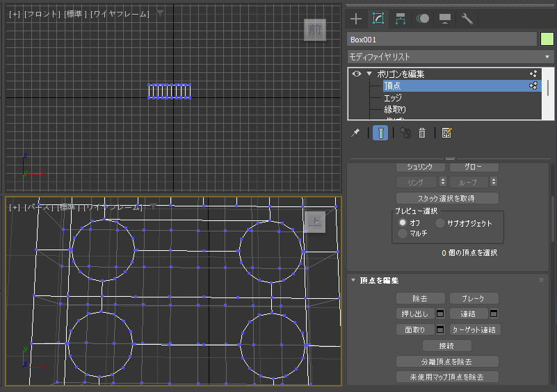Toggle show end result icon
Screen dimensions: 557x392
[380, 133]
